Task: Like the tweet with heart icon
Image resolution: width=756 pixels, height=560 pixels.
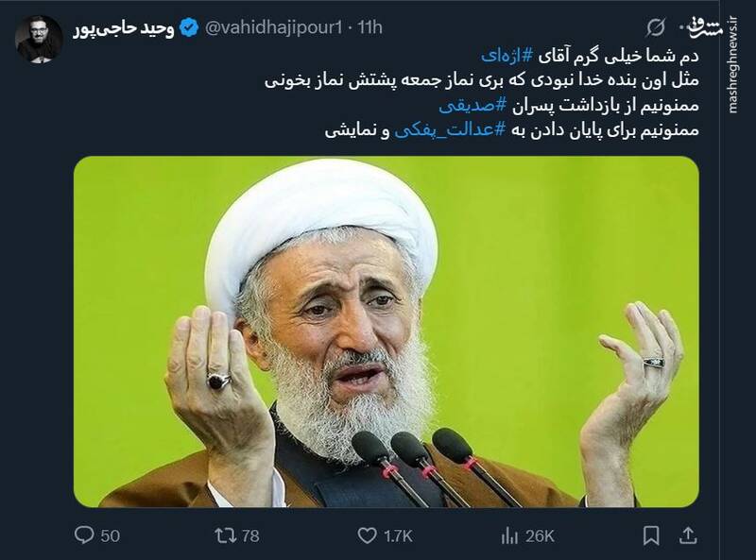Action: pyautogui.click(x=367, y=535)
